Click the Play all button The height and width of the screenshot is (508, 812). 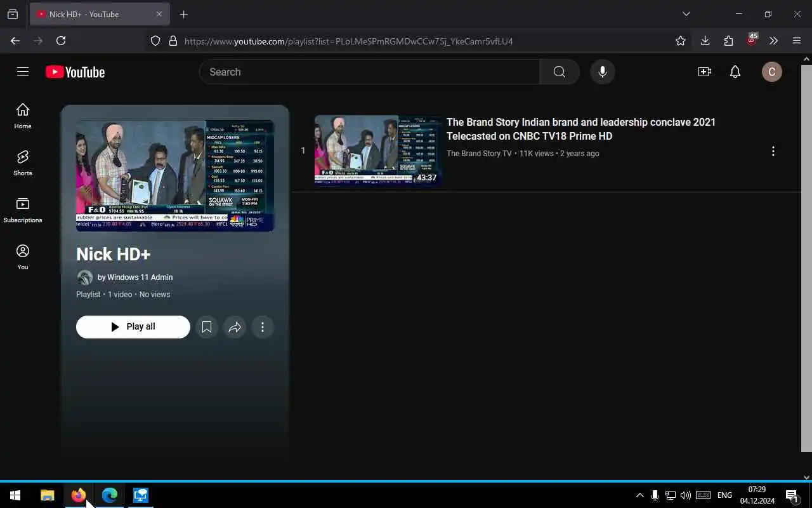point(133,327)
